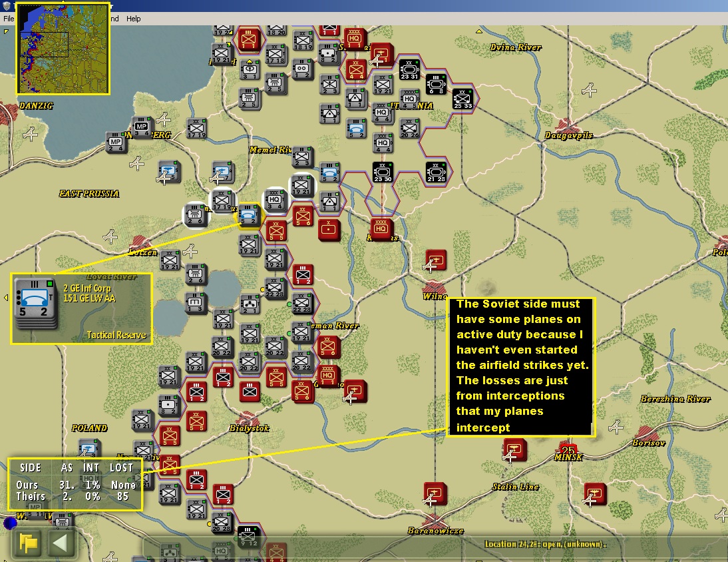
Task: Open the Help menu
Action: point(133,19)
